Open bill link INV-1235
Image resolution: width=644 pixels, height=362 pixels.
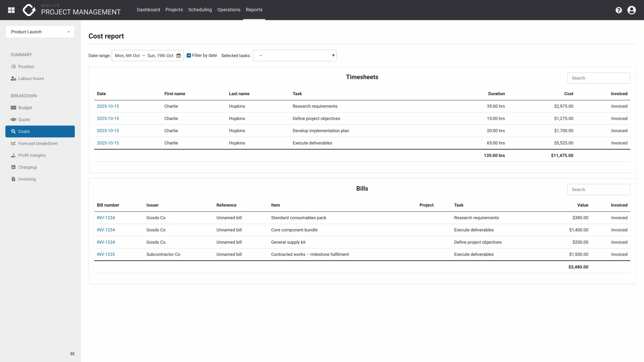[106, 254]
